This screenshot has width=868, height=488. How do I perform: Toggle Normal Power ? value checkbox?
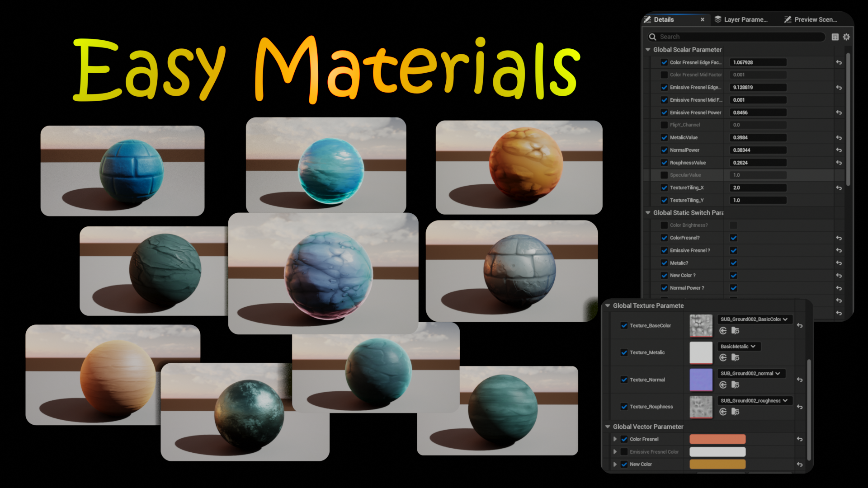pyautogui.click(x=734, y=288)
